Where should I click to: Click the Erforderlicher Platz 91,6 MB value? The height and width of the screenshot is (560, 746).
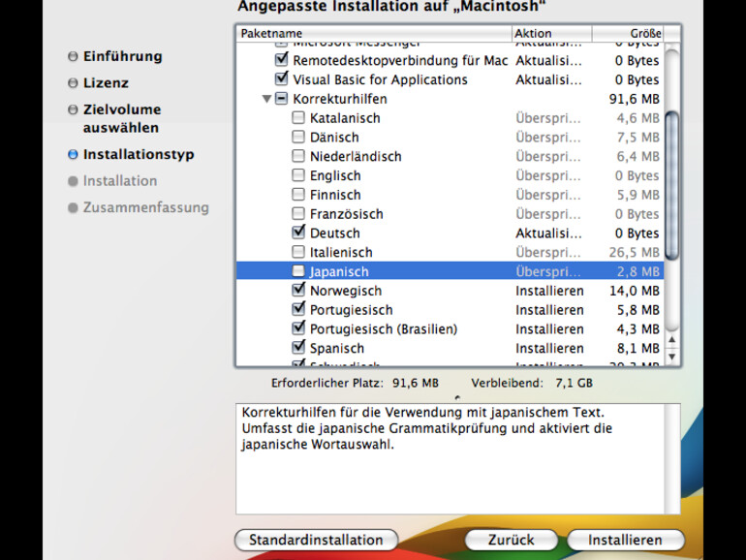pyautogui.click(x=416, y=383)
